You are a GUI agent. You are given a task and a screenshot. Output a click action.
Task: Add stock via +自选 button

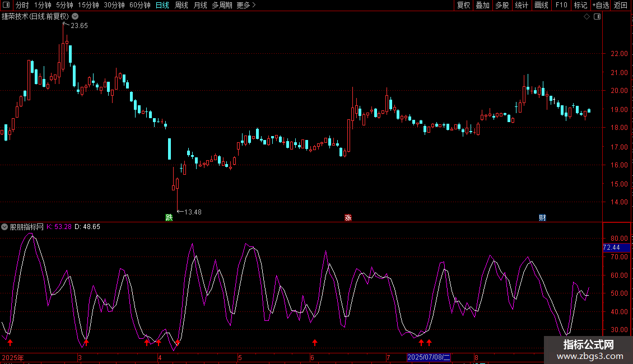pyautogui.click(x=601, y=5)
